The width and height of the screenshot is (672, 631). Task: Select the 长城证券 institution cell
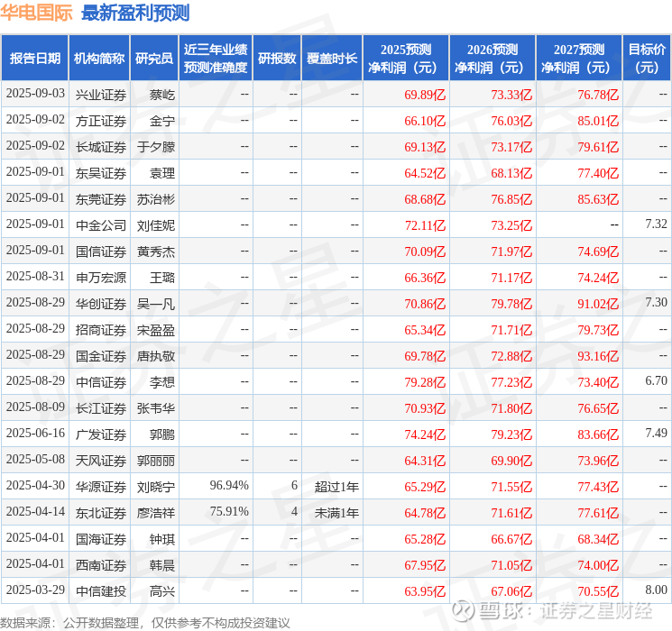(x=101, y=147)
